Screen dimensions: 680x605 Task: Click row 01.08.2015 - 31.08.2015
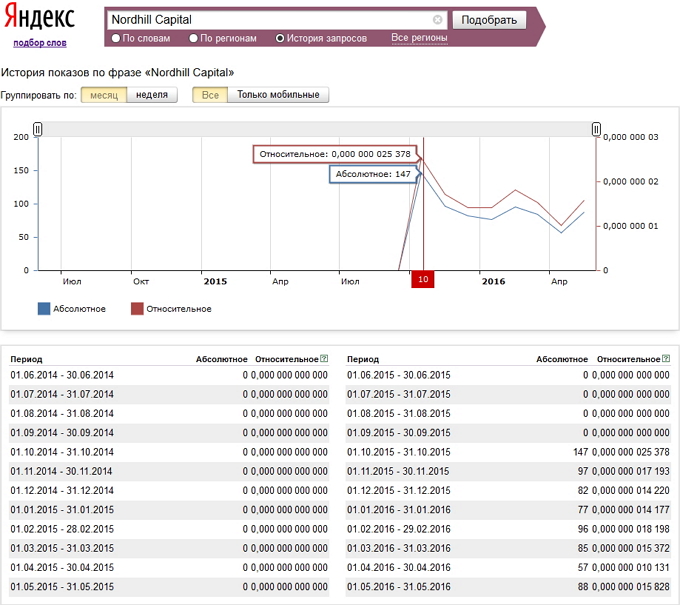pyautogui.click(x=508, y=414)
